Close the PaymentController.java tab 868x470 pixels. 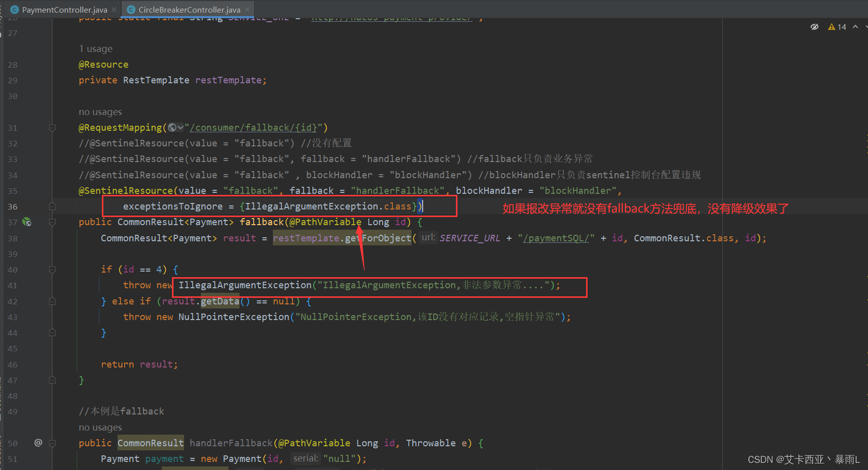(x=114, y=10)
